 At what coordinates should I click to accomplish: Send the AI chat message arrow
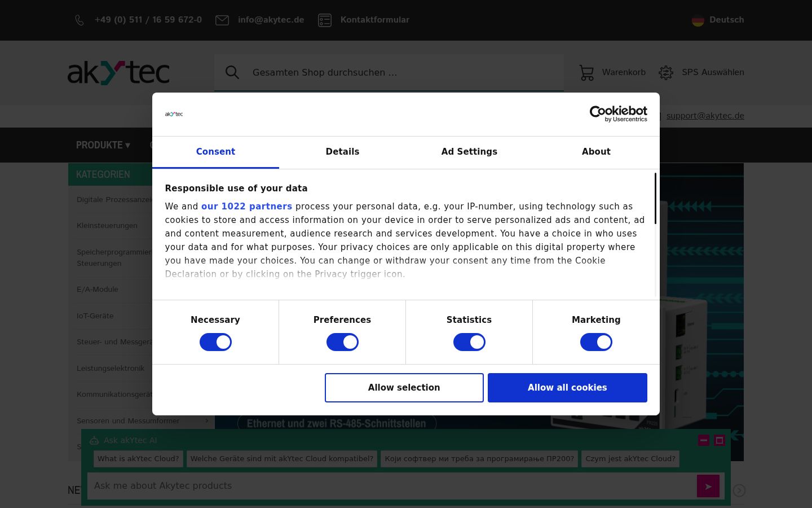(708, 486)
